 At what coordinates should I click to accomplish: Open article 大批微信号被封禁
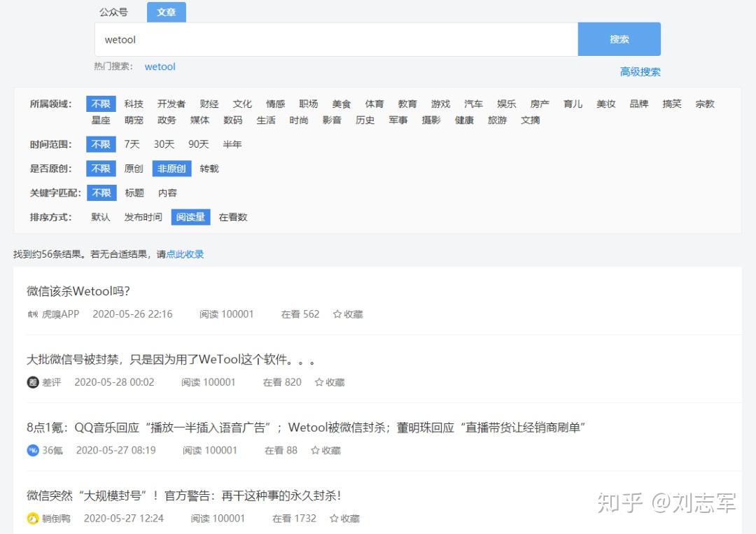[x=171, y=360]
